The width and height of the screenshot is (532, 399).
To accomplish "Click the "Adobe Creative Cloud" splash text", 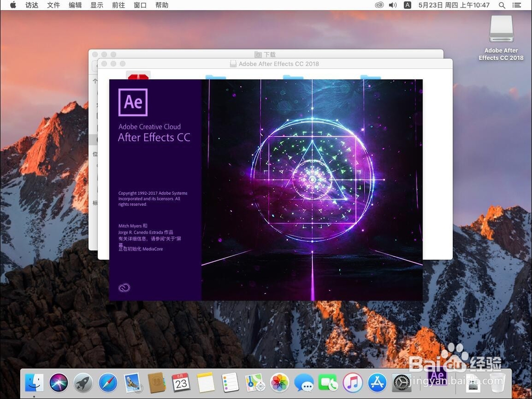I will tap(149, 127).
